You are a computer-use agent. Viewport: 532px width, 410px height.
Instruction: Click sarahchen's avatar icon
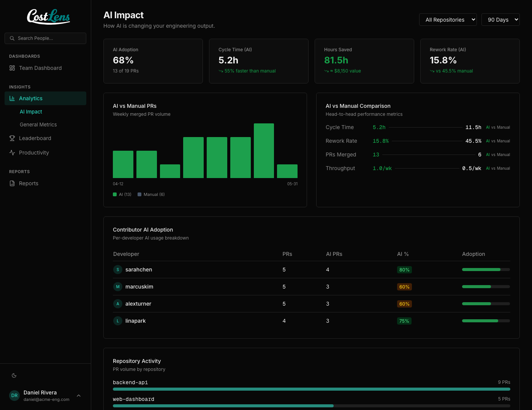click(118, 270)
